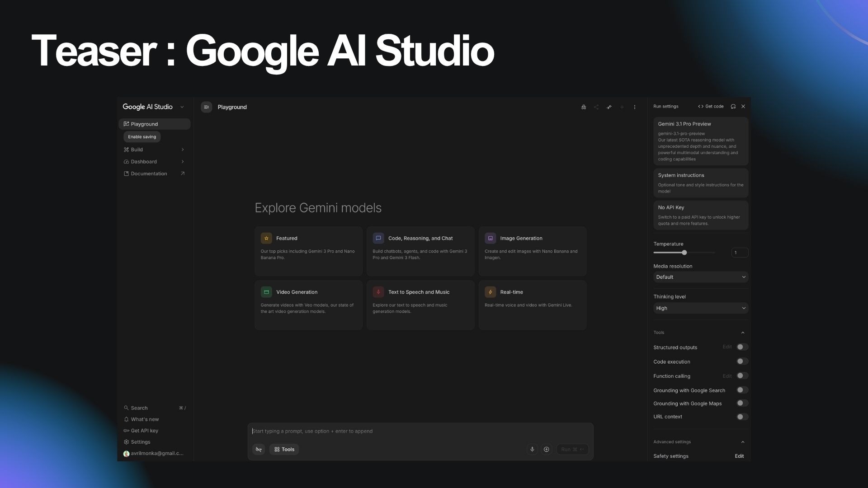Click the user avatar next to avrilmonka email
Image resolution: width=868 pixels, height=488 pixels.
point(126,454)
